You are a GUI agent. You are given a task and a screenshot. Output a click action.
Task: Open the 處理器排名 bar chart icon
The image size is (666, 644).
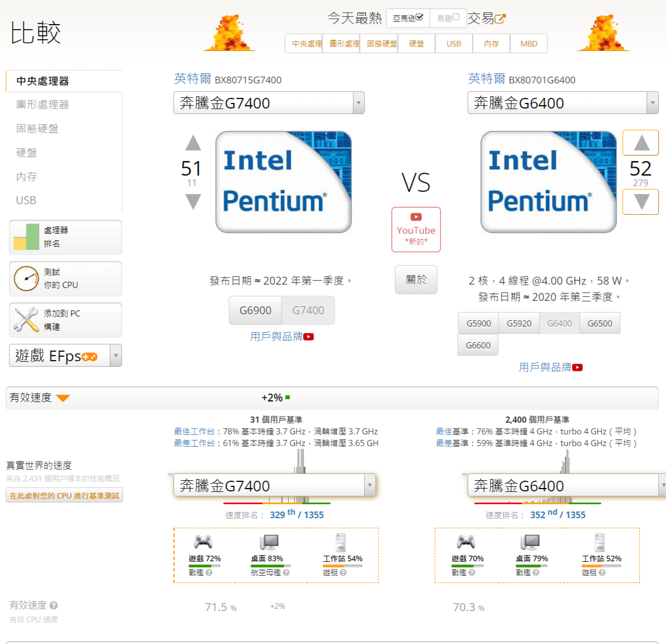coord(26,237)
